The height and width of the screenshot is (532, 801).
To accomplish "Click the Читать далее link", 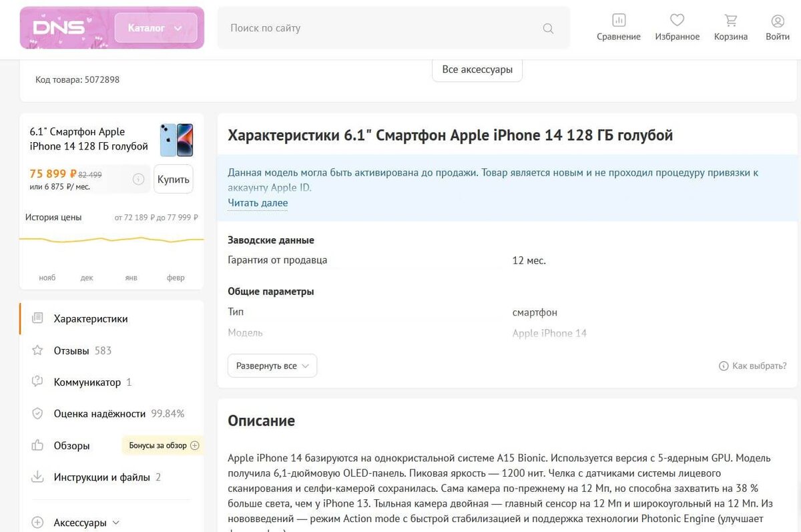I will tap(258, 203).
